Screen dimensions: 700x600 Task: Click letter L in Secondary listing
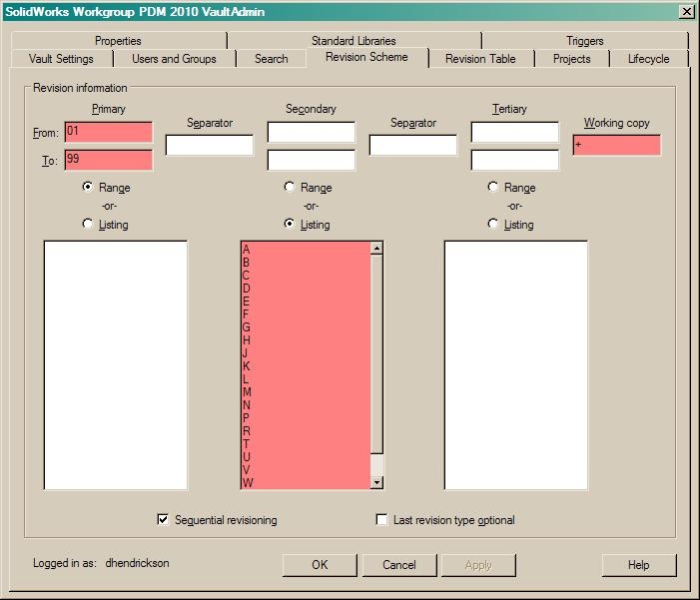pyautogui.click(x=245, y=379)
